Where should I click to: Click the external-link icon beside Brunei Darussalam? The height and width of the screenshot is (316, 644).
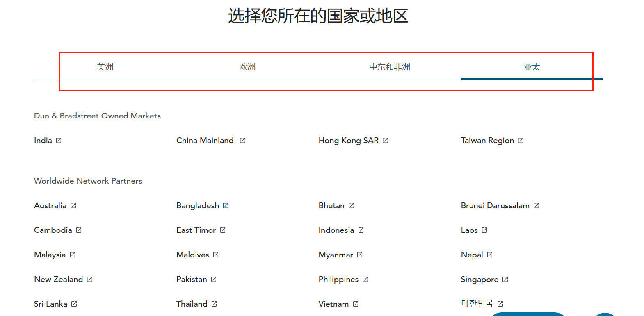pos(536,205)
